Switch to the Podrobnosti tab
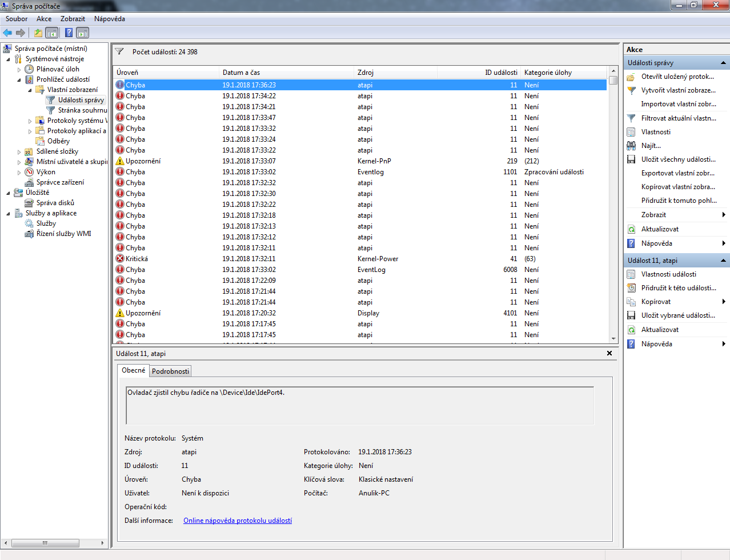Screen dimensions: 730x560 [x=170, y=371]
